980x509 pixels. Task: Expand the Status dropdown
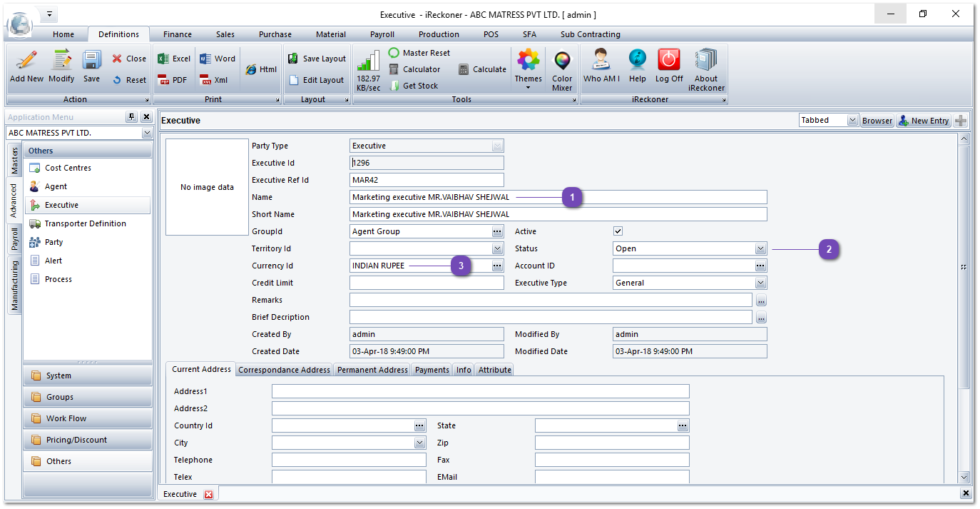(x=760, y=248)
